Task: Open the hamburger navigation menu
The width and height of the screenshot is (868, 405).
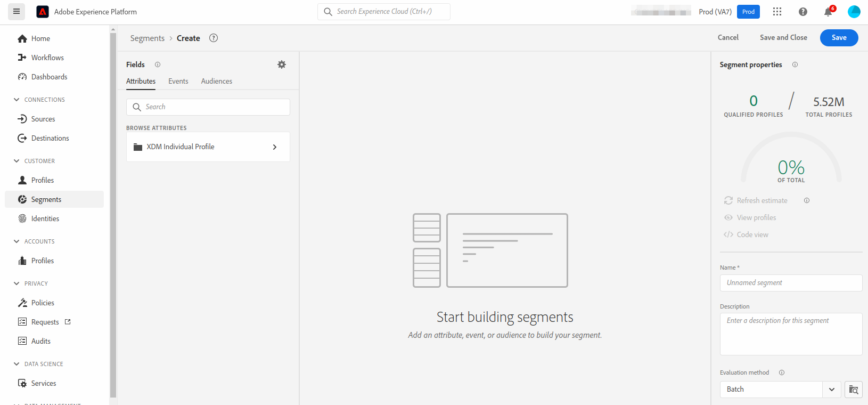Action: (17, 11)
